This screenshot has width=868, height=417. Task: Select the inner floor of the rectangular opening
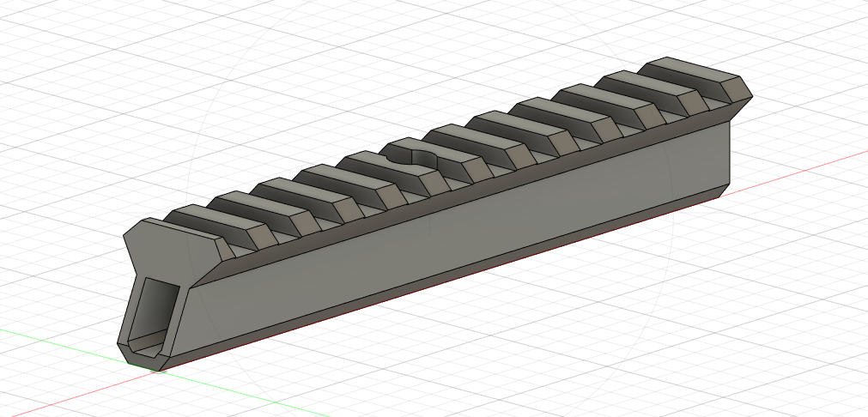coord(148,347)
